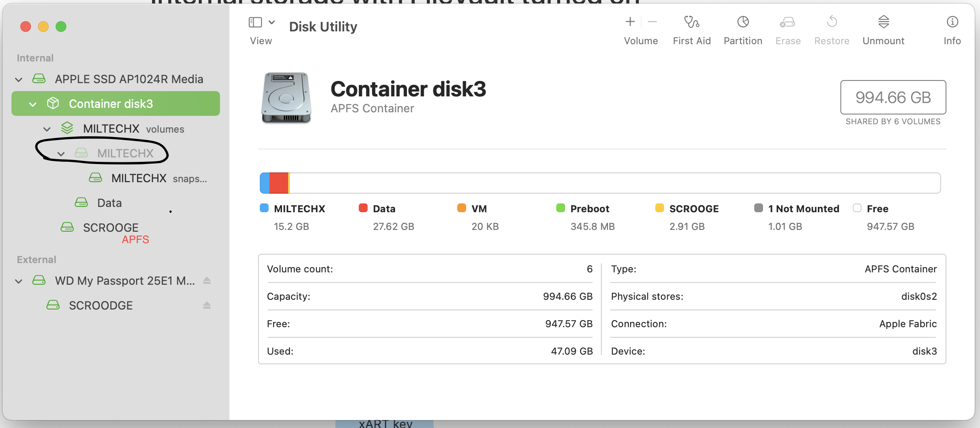
Task: Collapse the APPLE SSD AP1024R Media disk
Action: point(19,80)
